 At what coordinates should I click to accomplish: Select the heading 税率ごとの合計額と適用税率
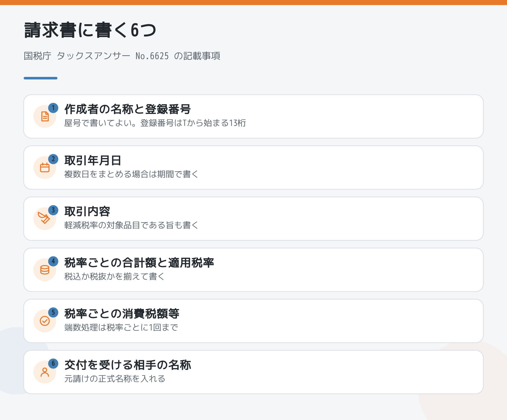pos(139,263)
